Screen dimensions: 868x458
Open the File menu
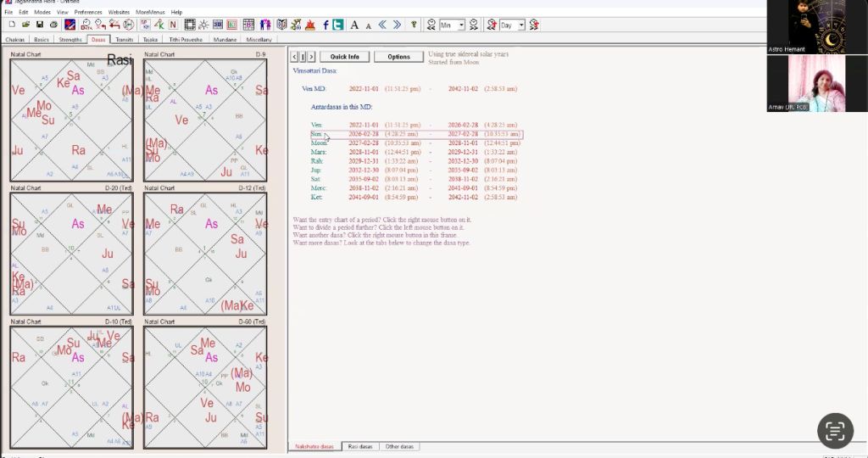(8, 12)
